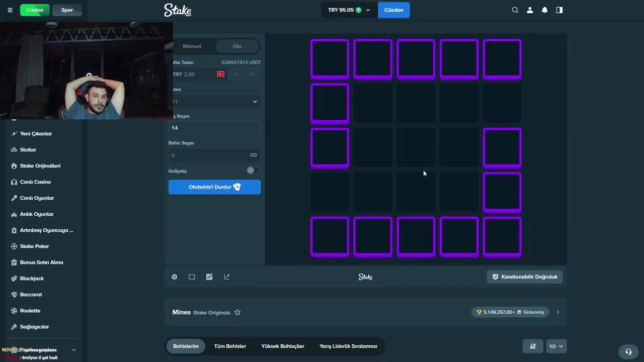Open the Mines count dropdown
Image resolution: width=644 pixels, height=362 pixels.
214,102
